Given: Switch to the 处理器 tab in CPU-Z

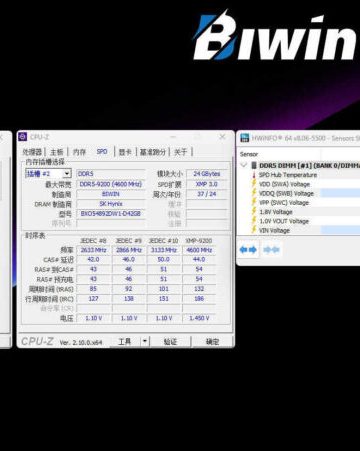Looking at the screenshot, I should tap(32, 152).
